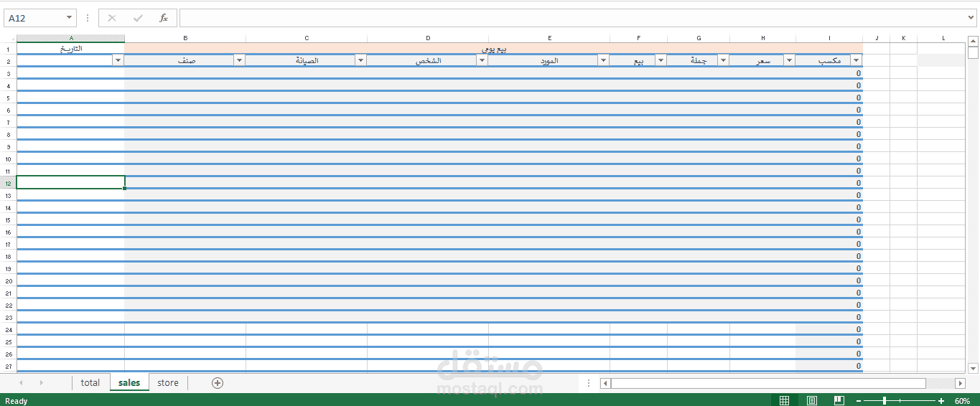The height and width of the screenshot is (406, 980).
Task: Open filter dropdown for مكسب column
Action: (x=856, y=61)
